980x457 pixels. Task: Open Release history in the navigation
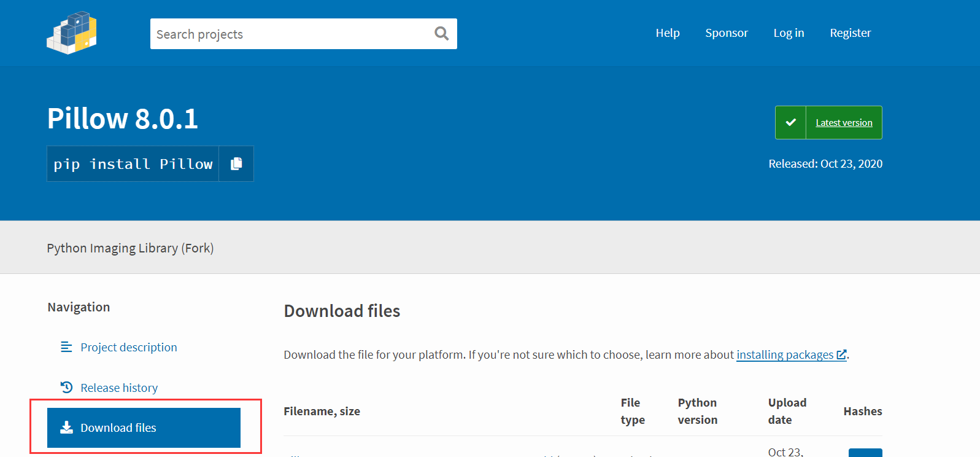pyautogui.click(x=119, y=388)
